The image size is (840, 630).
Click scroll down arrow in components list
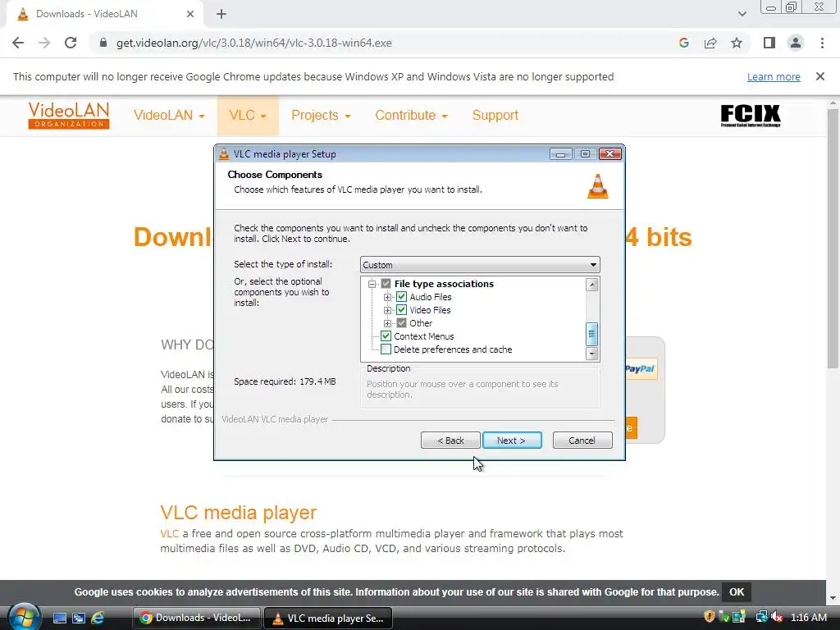pos(592,354)
